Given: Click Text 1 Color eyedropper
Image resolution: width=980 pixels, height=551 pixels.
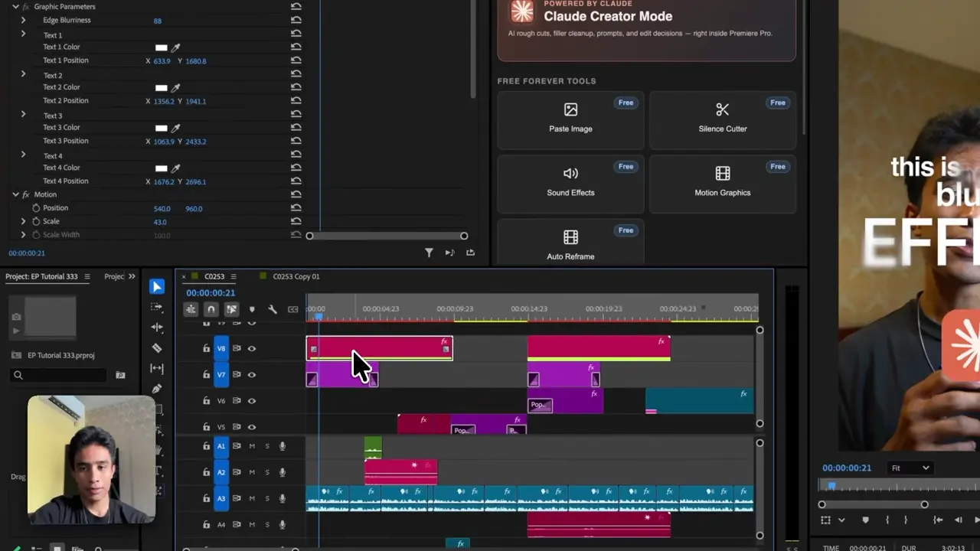Looking at the screenshot, I should tap(175, 47).
